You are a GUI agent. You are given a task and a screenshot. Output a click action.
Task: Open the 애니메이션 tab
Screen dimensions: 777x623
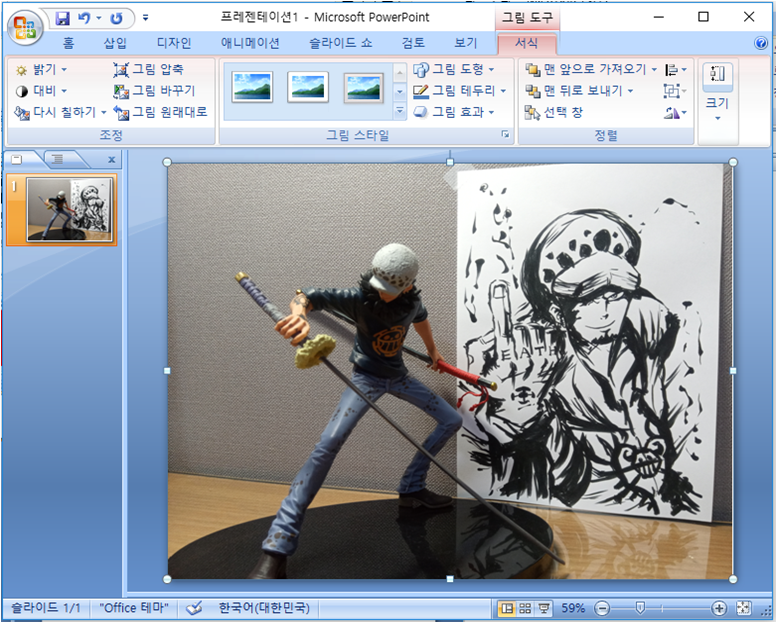[x=250, y=43]
